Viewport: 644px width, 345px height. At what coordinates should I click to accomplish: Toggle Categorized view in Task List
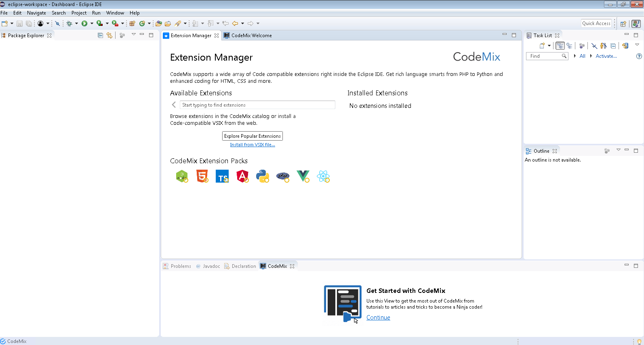(x=560, y=46)
